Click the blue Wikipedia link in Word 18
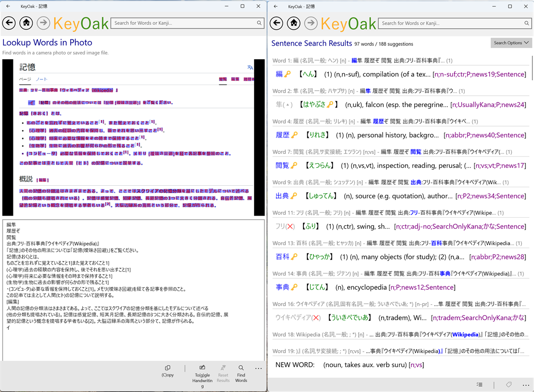The height and width of the screenshot is (392, 534). click(x=466, y=335)
